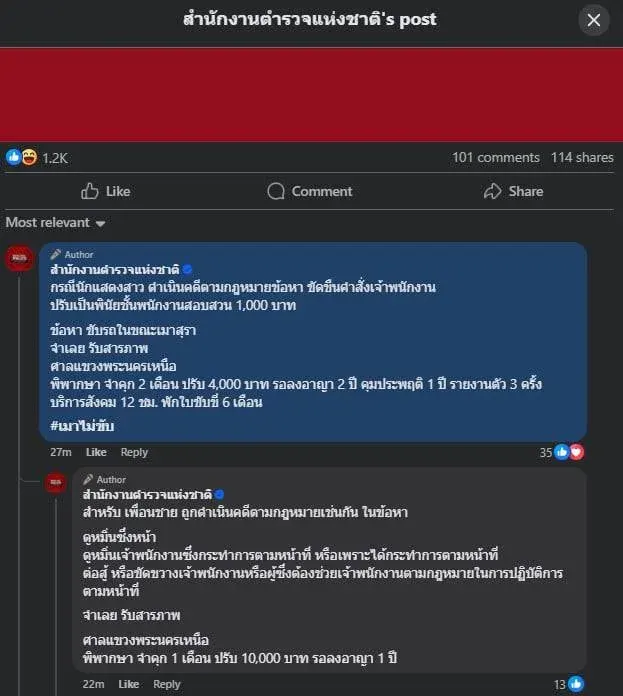Open first comment author's profile avatar
Image resolution: width=623 pixels, height=696 pixels.
(x=19, y=258)
